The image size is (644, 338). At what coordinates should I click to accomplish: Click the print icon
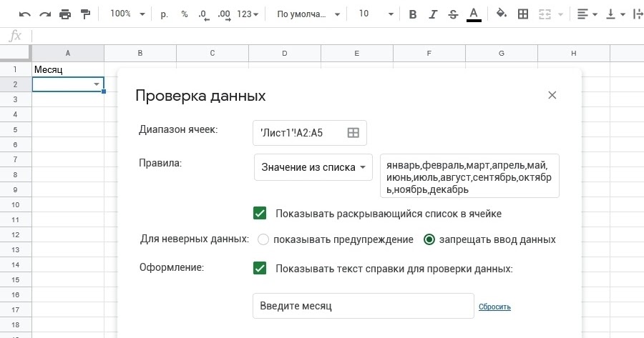coord(65,14)
